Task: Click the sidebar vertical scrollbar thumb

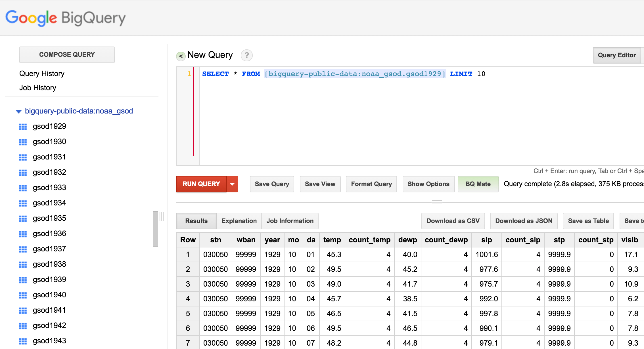Action: [x=155, y=229]
